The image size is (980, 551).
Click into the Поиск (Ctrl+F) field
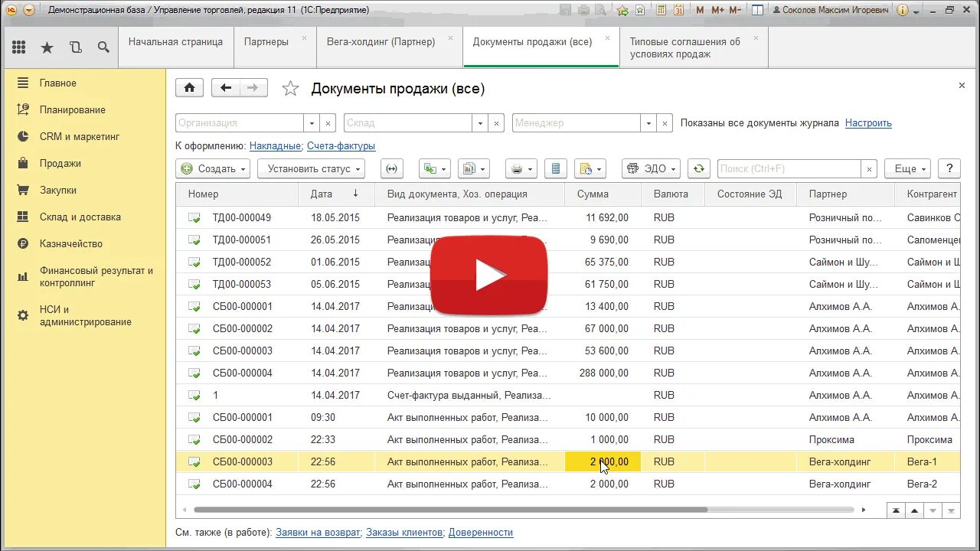pyautogui.click(x=789, y=169)
